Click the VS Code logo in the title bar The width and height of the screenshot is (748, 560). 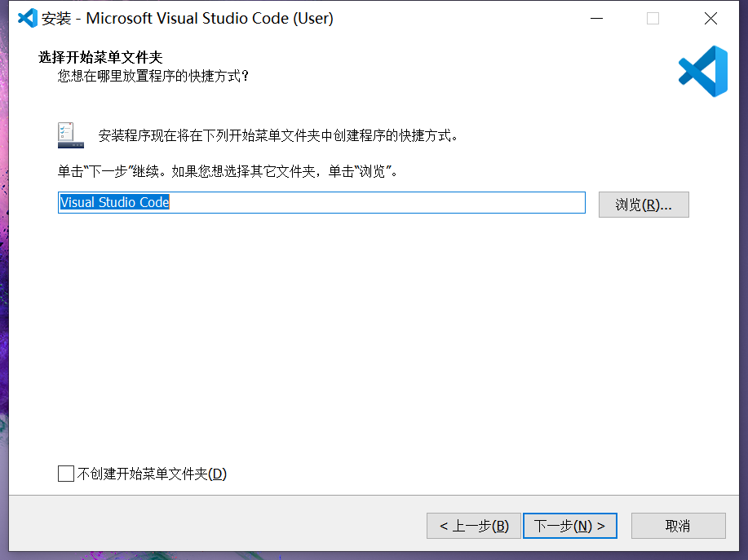[x=25, y=17]
